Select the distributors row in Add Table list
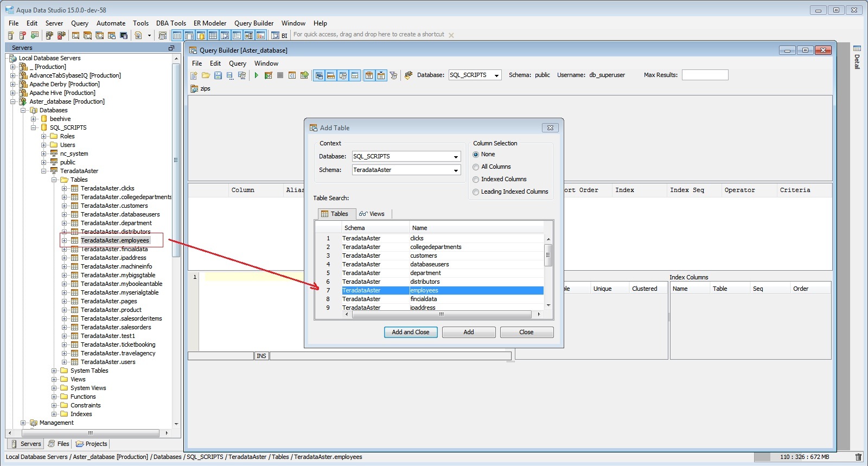The image size is (868, 466). click(x=429, y=282)
